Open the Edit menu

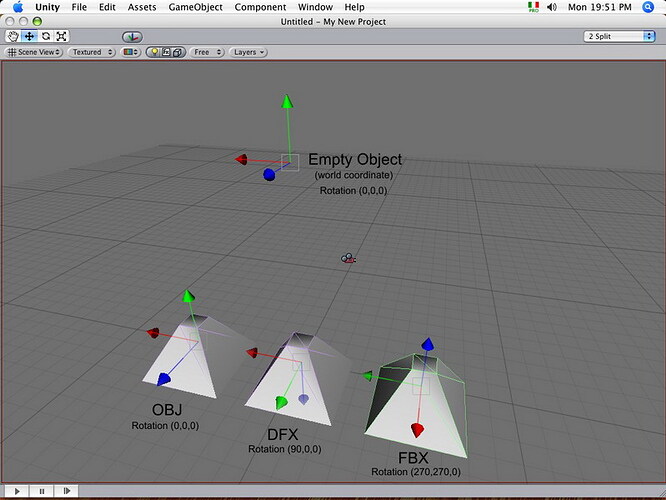coord(107,7)
